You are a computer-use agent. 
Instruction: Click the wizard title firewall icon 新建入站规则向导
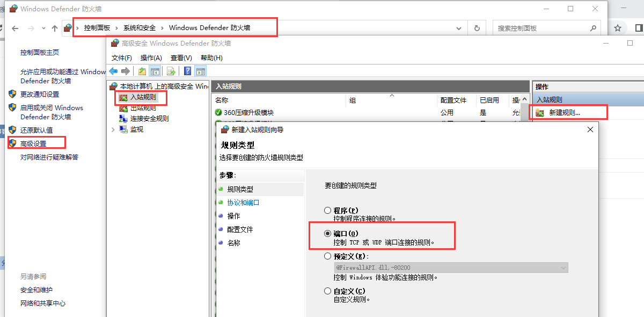[x=225, y=129]
